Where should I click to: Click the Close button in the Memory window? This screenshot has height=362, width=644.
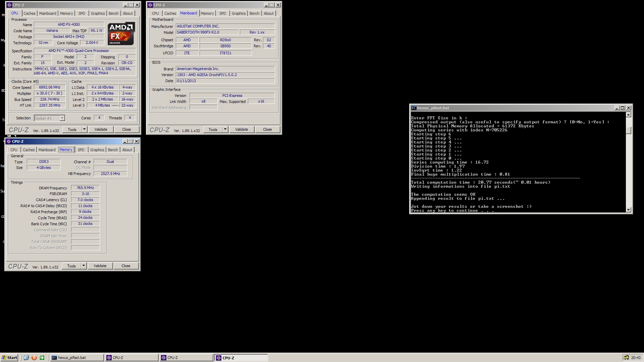[x=126, y=266]
